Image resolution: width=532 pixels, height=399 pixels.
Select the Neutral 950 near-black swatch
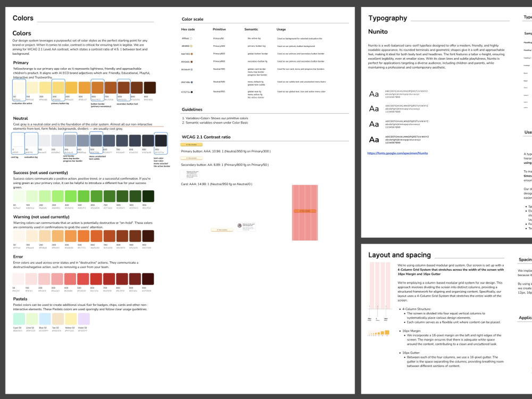tap(161, 140)
